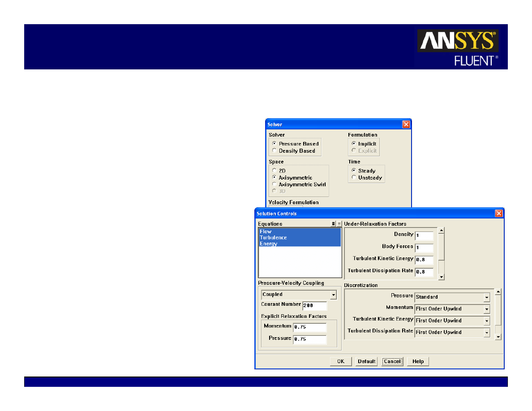Screen dimensions: 532x411
Task: Click the Courant Number input field
Action: (x=314, y=306)
